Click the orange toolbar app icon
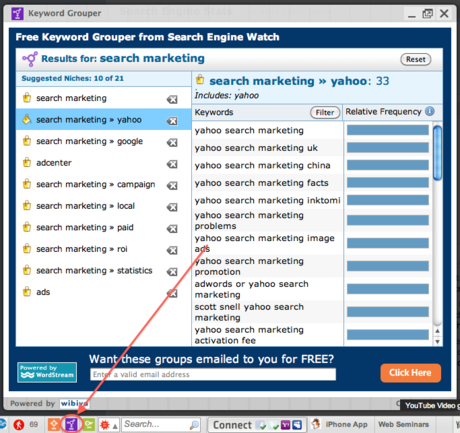 point(54,424)
